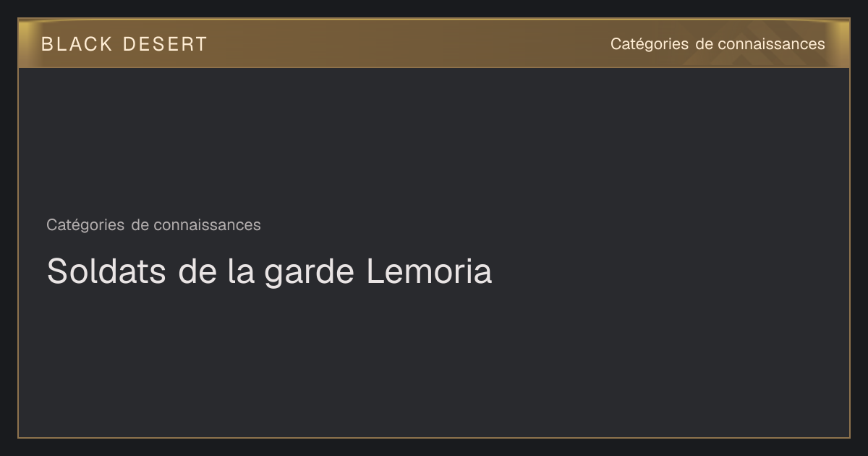Select the Catégories de connaissances breadcrumb above the title
The width and height of the screenshot is (868, 456).
coord(153,225)
